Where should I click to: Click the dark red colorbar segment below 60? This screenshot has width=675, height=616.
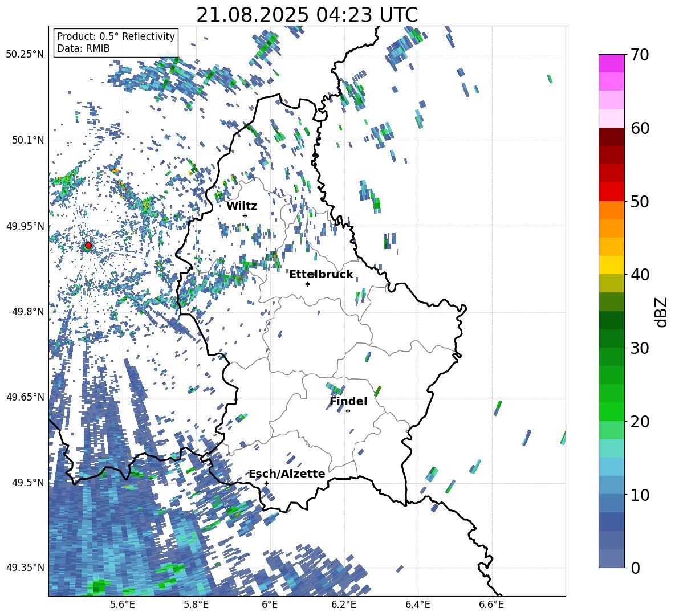611,137
